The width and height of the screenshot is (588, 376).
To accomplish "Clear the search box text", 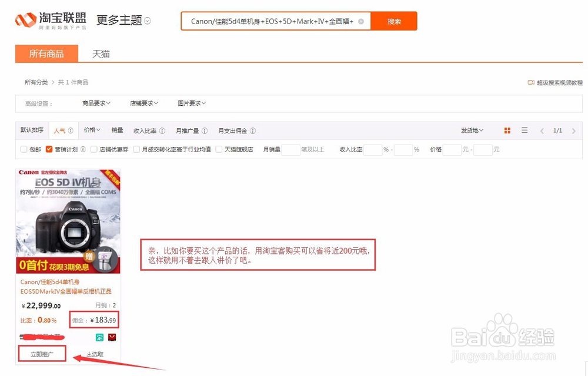I will click(x=361, y=21).
